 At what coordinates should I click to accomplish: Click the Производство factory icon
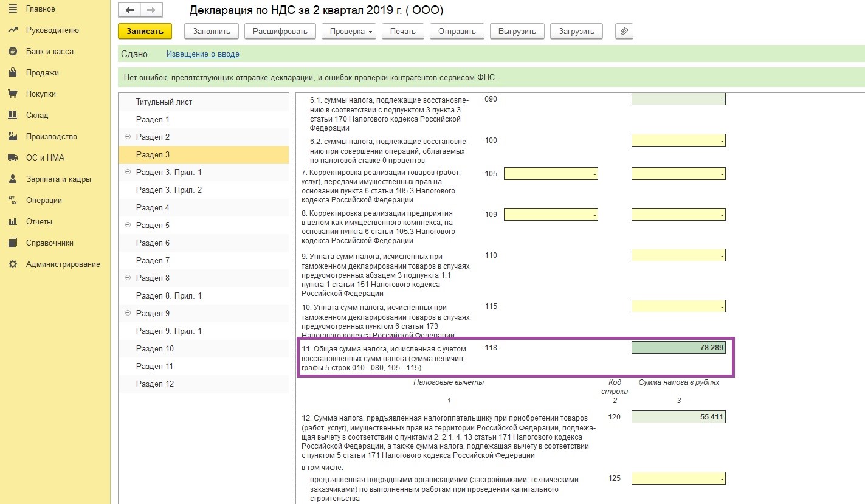(x=12, y=136)
